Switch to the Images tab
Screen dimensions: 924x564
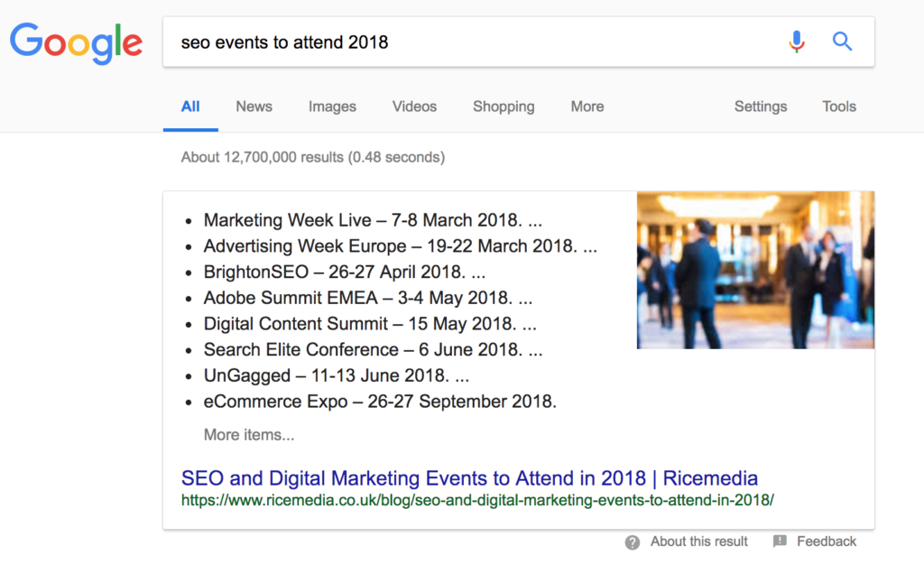point(332,106)
